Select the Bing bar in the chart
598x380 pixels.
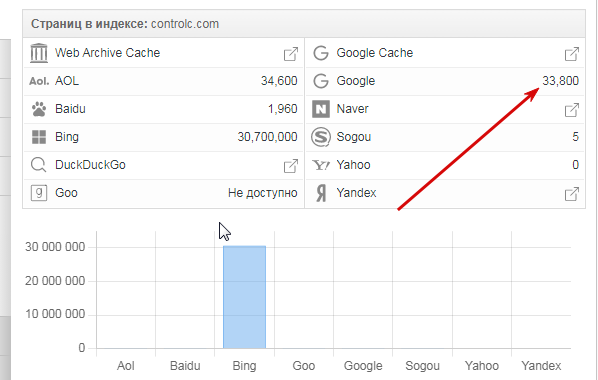(244, 297)
